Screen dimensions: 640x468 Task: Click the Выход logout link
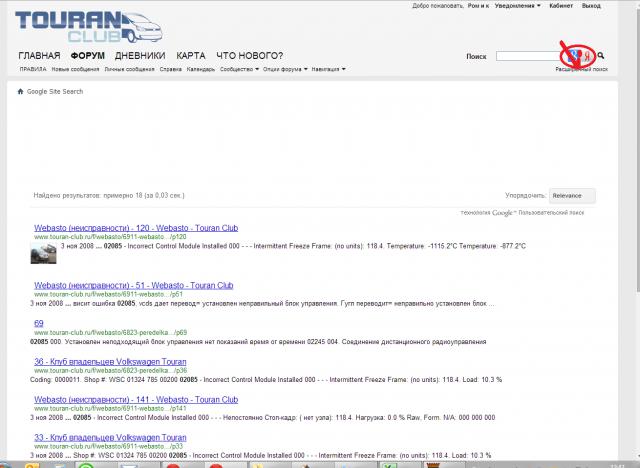591,6
